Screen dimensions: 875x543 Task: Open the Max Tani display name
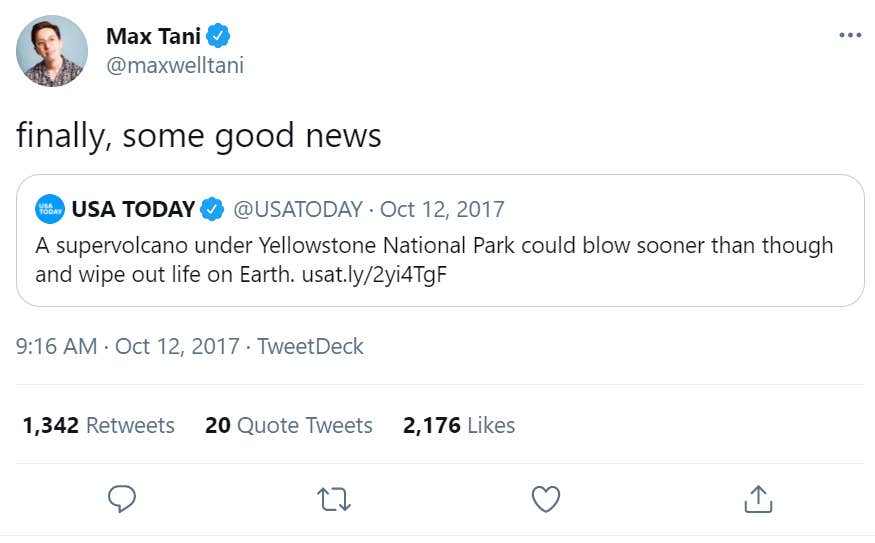pyautogui.click(x=153, y=37)
